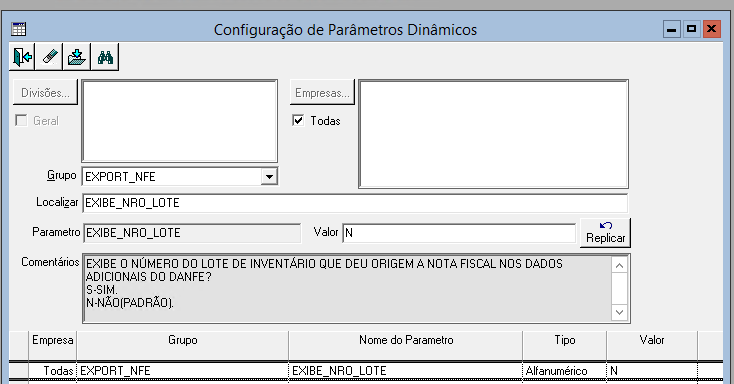Screen dimensions: 734x384
Task: Click the window table icon in title bar
Action: (19, 29)
